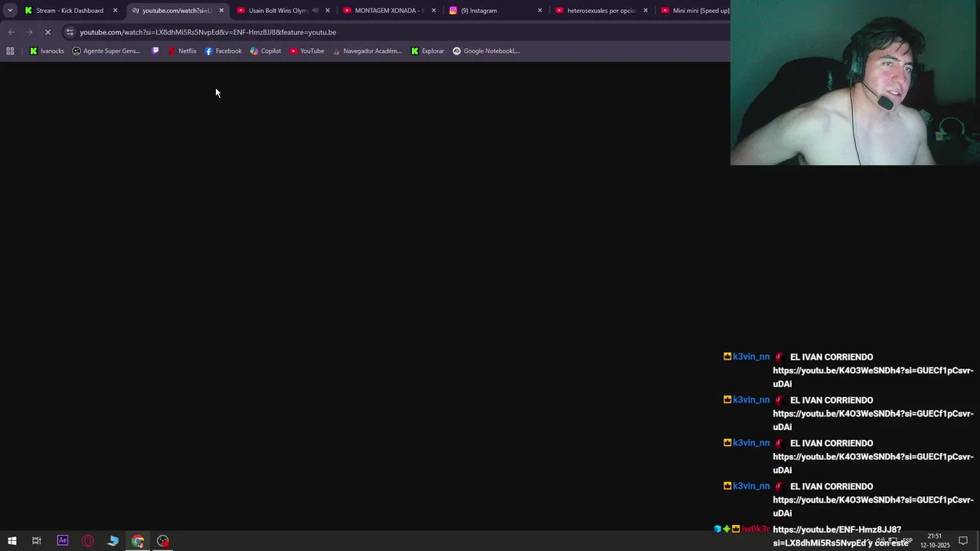Click the lw0k3r username in chat
The height and width of the screenshot is (551, 980).
[x=756, y=530]
